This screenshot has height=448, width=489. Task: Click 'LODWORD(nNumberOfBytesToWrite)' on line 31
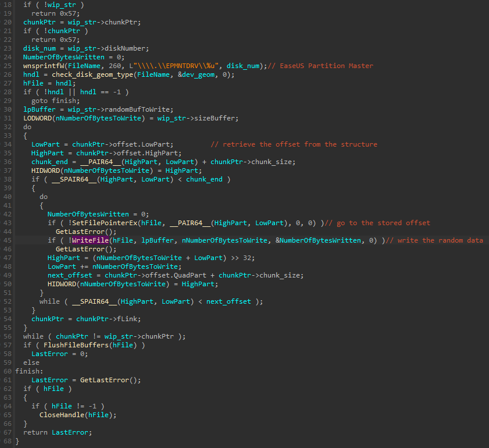pos(84,118)
